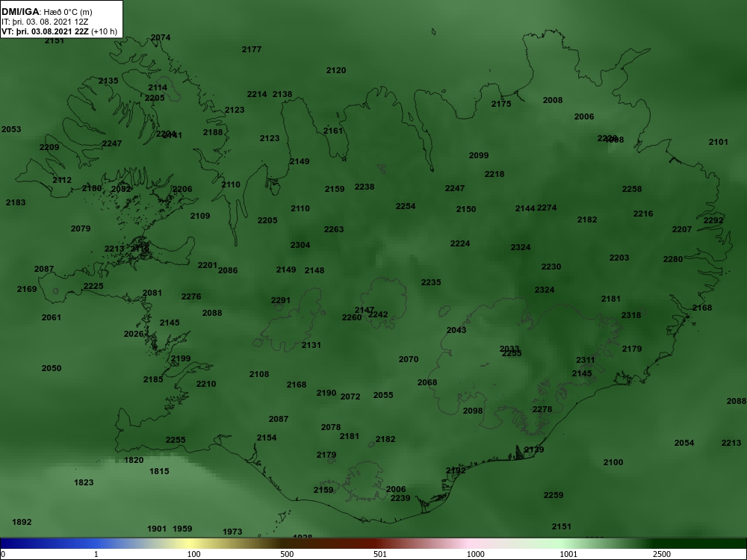This screenshot has height=560, width=747.
Task: Select the map value 2072
Action: [x=350, y=396]
